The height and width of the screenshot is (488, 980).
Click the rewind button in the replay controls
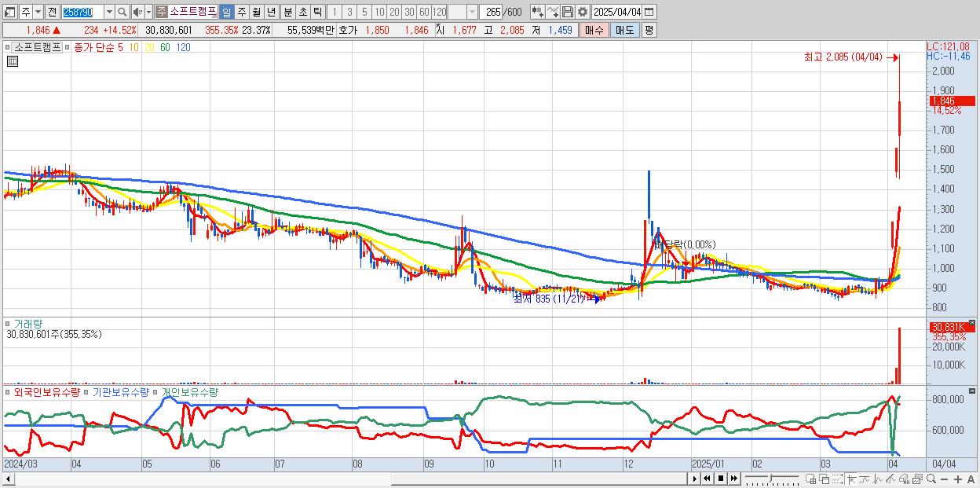pyautogui.click(x=708, y=478)
